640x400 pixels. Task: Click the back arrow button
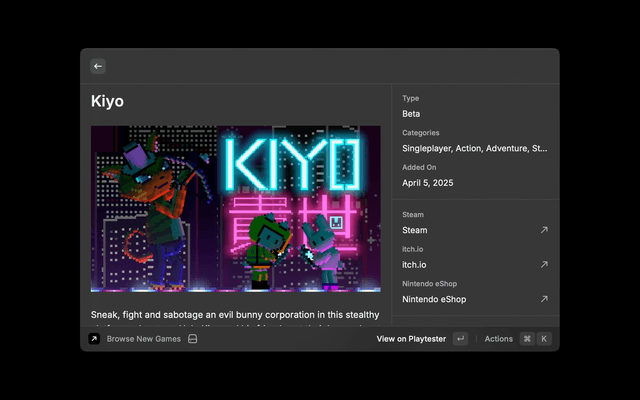click(x=98, y=66)
